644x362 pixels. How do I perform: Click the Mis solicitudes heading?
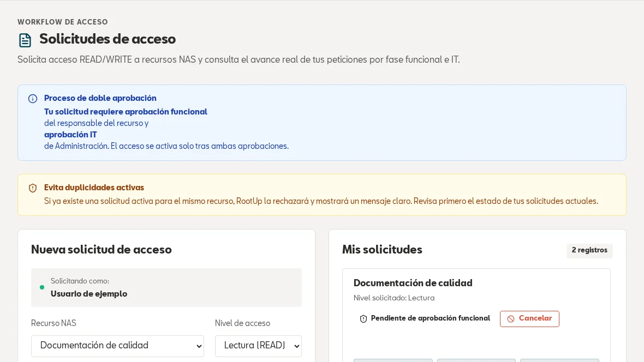[x=382, y=250]
